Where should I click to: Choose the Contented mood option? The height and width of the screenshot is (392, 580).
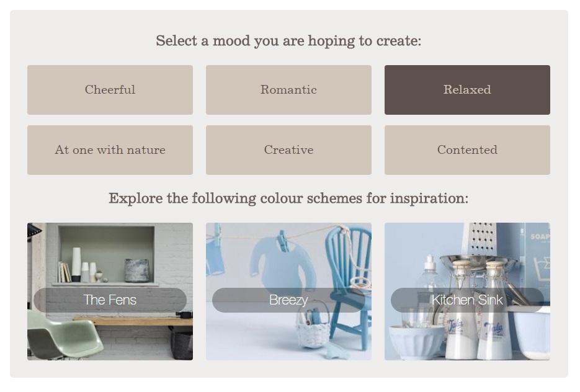[467, 150]
